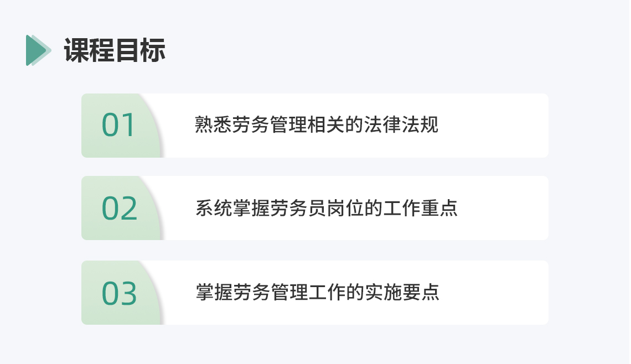Click the characters 课程 in the title

click(x=89, y=50)
